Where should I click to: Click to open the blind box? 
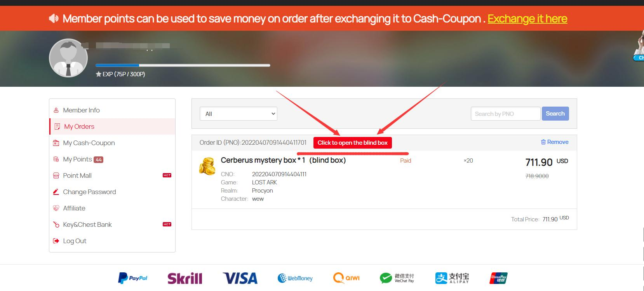click(x=353, y=143)
